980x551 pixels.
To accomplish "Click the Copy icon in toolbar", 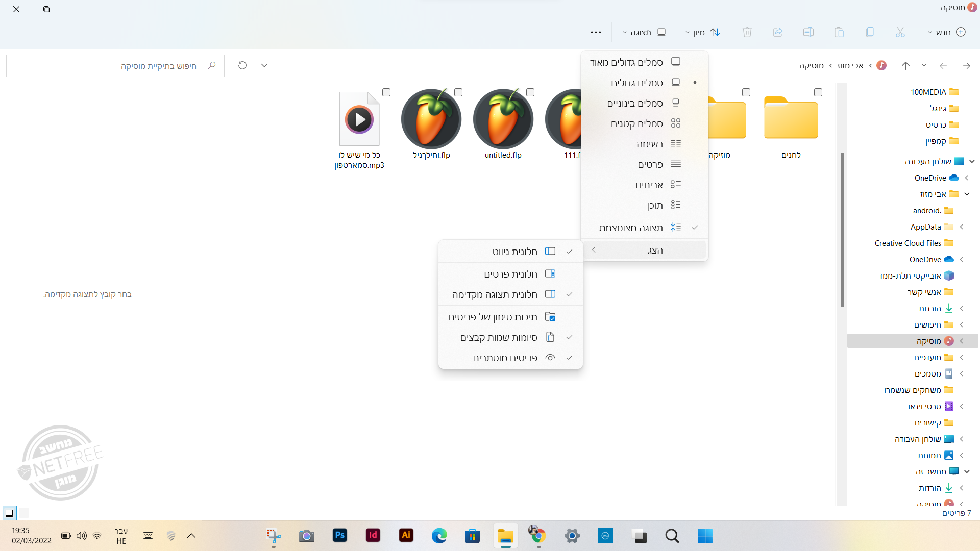I will [x=870, y=32].
